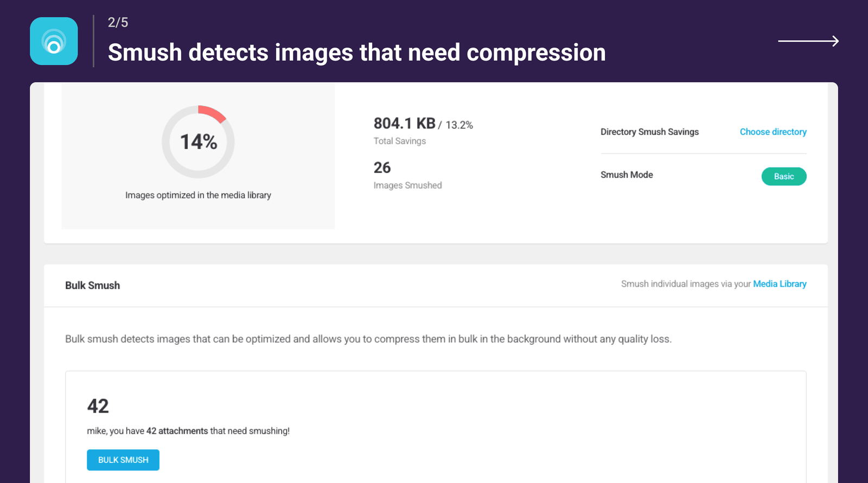Click the mike attachments notice text
The image size is (868, 483).
(188, 431)
